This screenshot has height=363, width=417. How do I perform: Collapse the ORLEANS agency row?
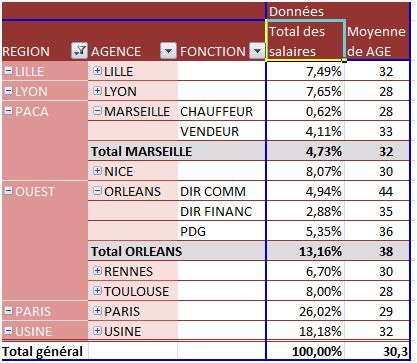coord(97,191)
